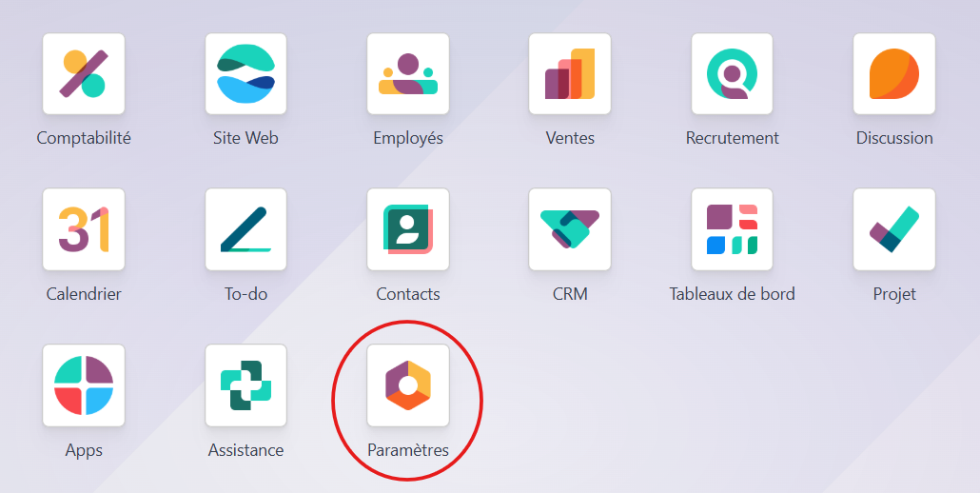Open the Employés app icon
Image resolution: width=980 pixels, height=493 pixels.
pyautogui.click(x=408, y=73)
